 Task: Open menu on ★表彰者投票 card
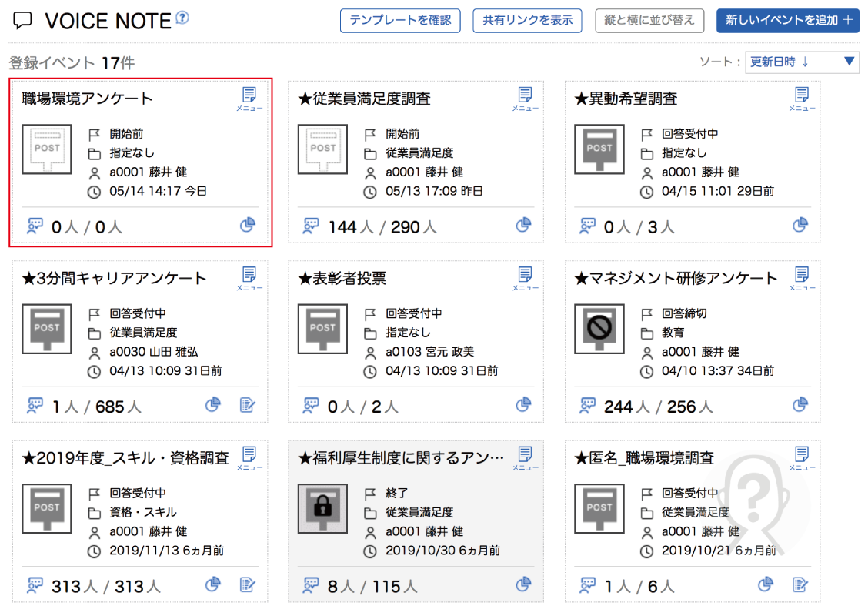tap(525, 278)
